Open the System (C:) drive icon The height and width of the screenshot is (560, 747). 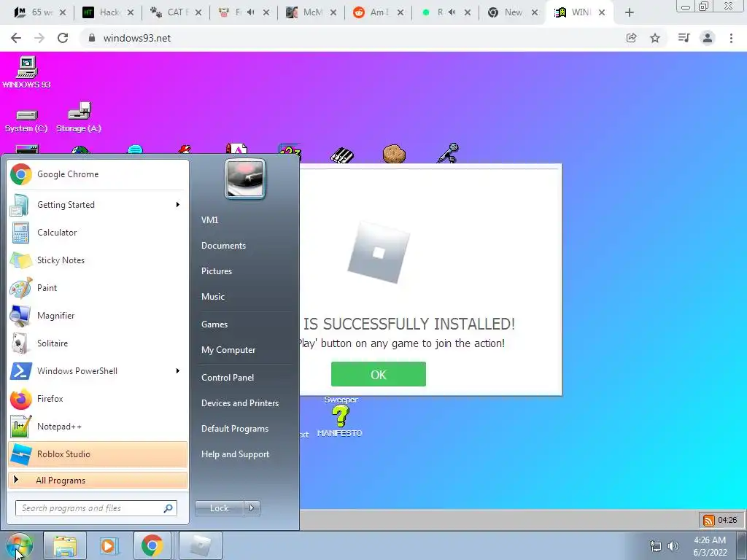coord(26,120)
